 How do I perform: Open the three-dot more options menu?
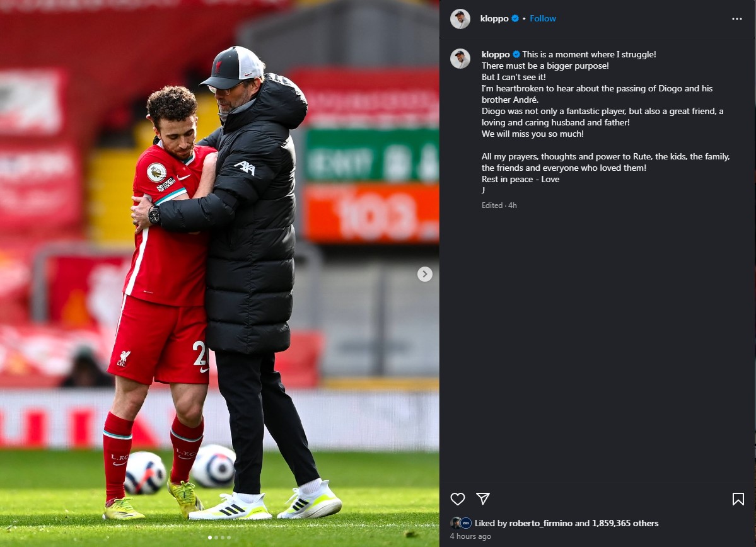coord(736,19)
